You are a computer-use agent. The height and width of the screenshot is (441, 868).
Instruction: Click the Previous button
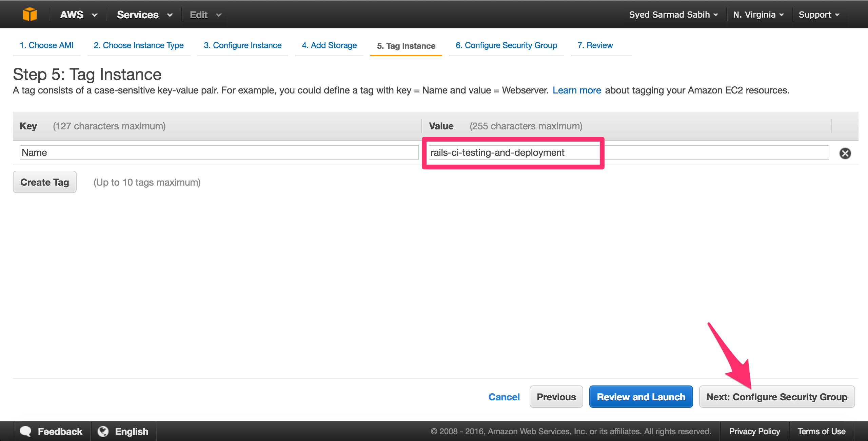pyautogui.click(x=556, y=397)
